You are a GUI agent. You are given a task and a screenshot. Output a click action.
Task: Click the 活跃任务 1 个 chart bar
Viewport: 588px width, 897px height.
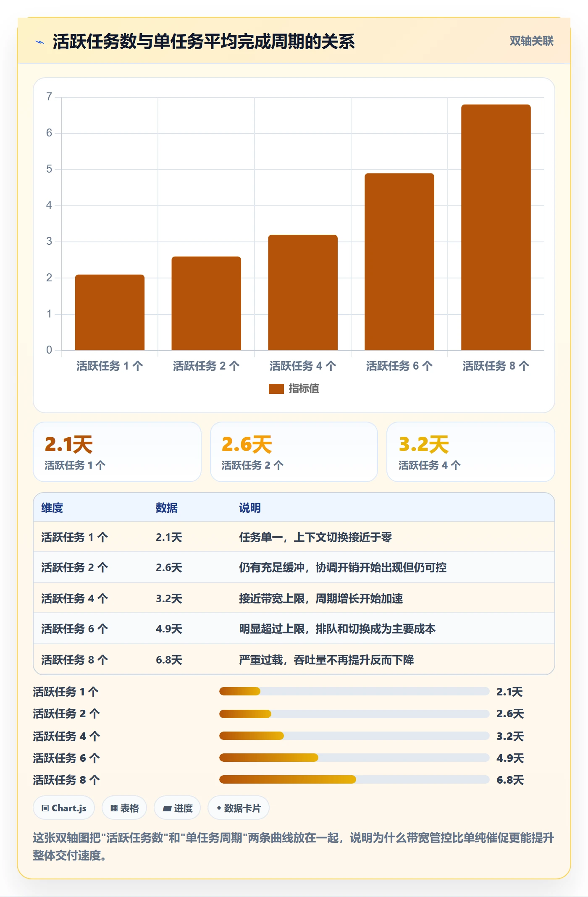click(110, 312)
